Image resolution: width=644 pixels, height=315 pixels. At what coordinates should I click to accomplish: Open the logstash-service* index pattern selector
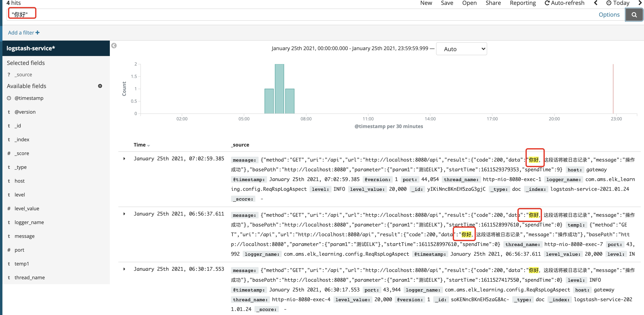(x=56, y=48)
